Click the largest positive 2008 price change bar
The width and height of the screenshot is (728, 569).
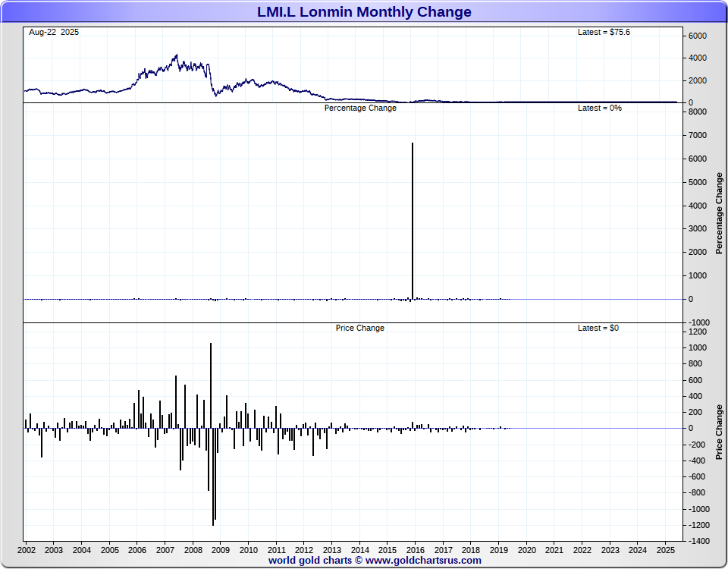pos(211,385)
